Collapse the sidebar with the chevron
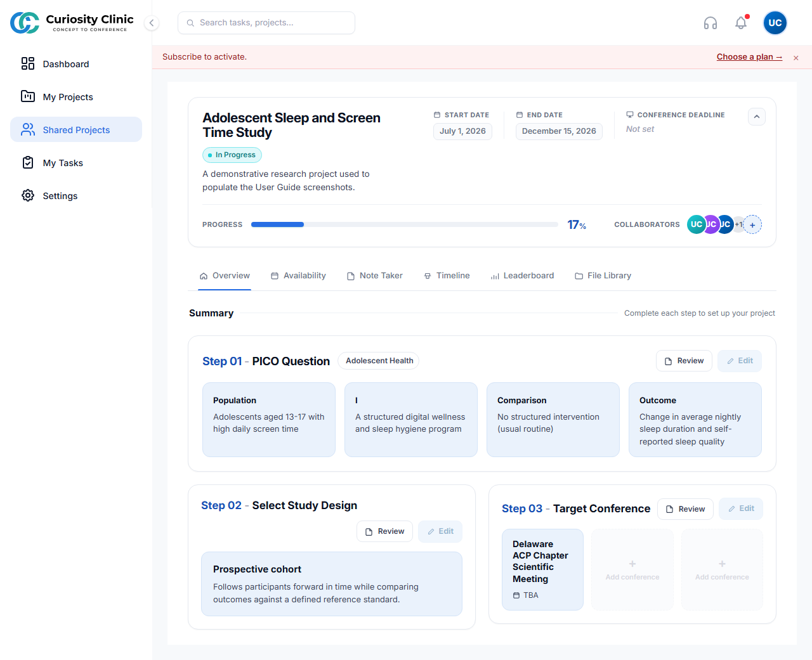 pyautogui.click(x=152, y=23)
